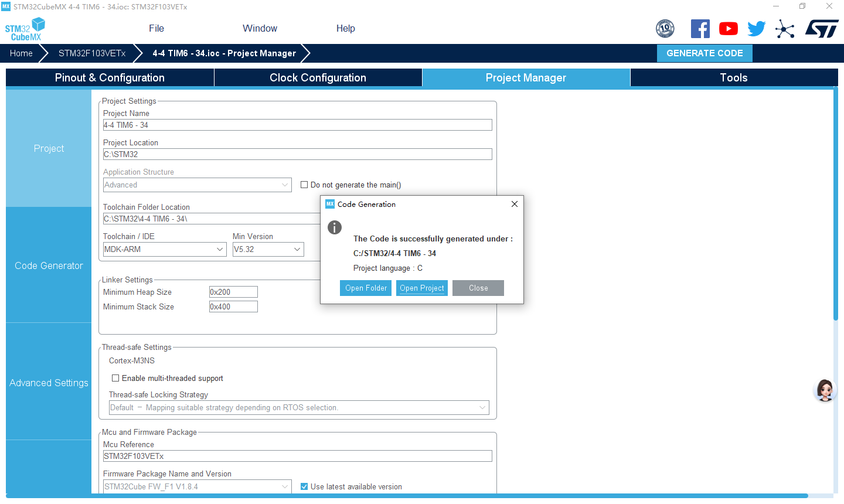Viewport: 844px width, 504px height.
Task: Expand the Toolchain / IDE dropdown
Action: 220,249
